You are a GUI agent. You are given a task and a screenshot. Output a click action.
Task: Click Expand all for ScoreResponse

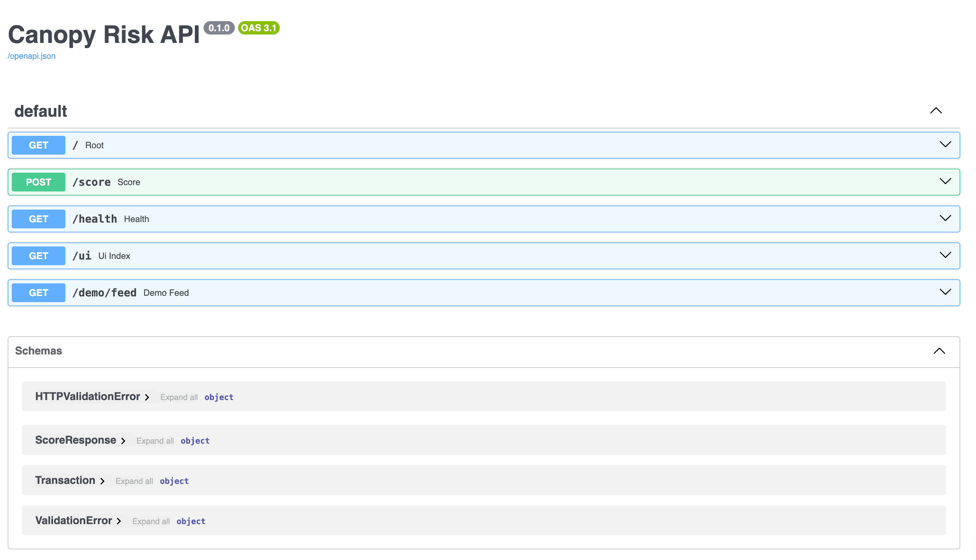(x=155, y=441)
